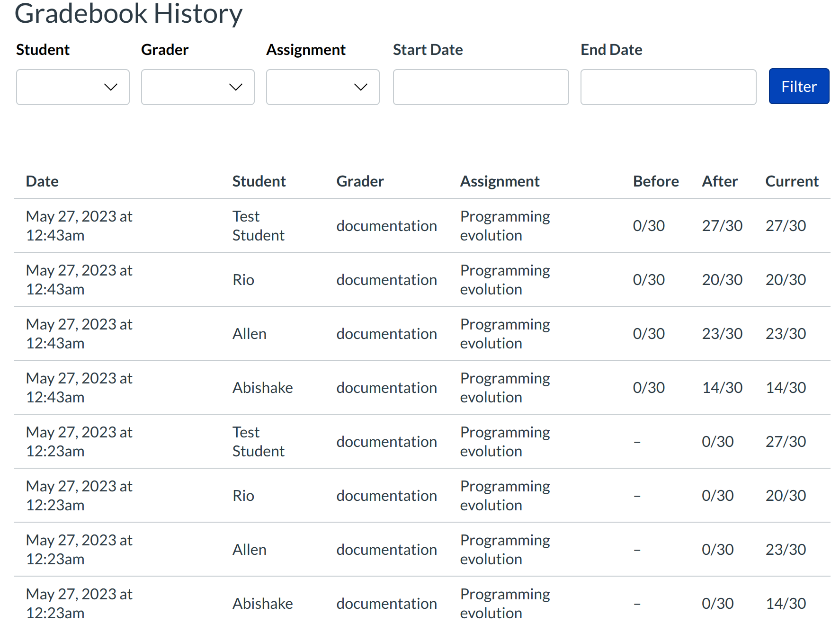Open the Assignment filter dropdown
The height and width of the screenshot is (623, 840).
point(322,87)
